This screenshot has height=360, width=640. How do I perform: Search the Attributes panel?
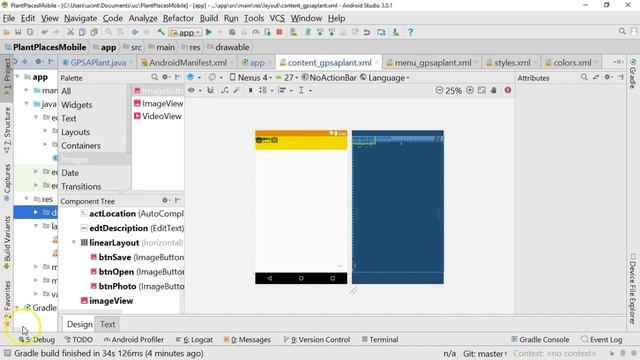584,77
